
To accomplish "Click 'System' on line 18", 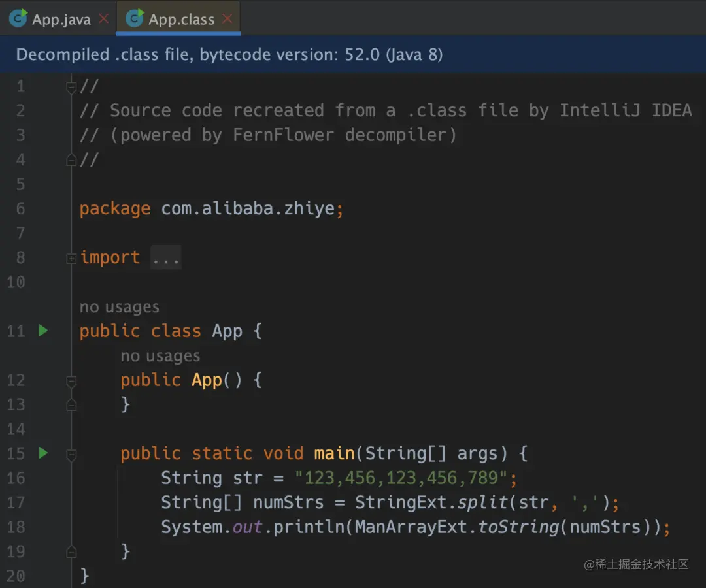I will click(192, 527).
